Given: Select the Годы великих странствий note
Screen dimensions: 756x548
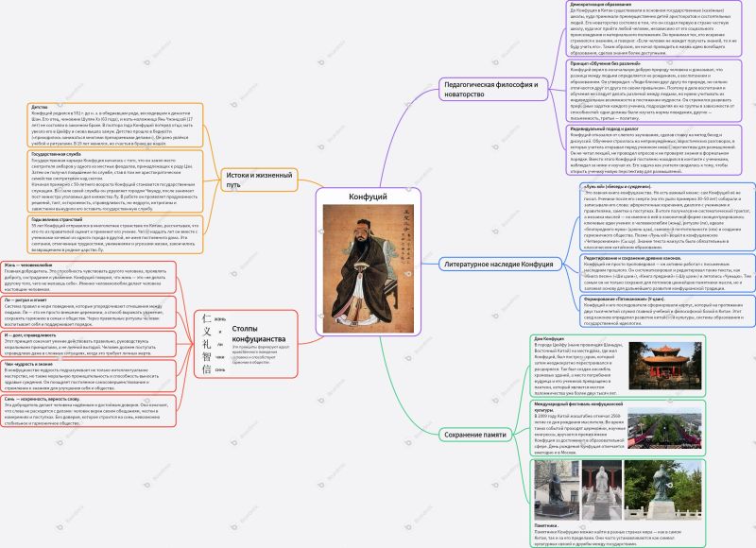Looking at the screenshot, I should (115, 234).
